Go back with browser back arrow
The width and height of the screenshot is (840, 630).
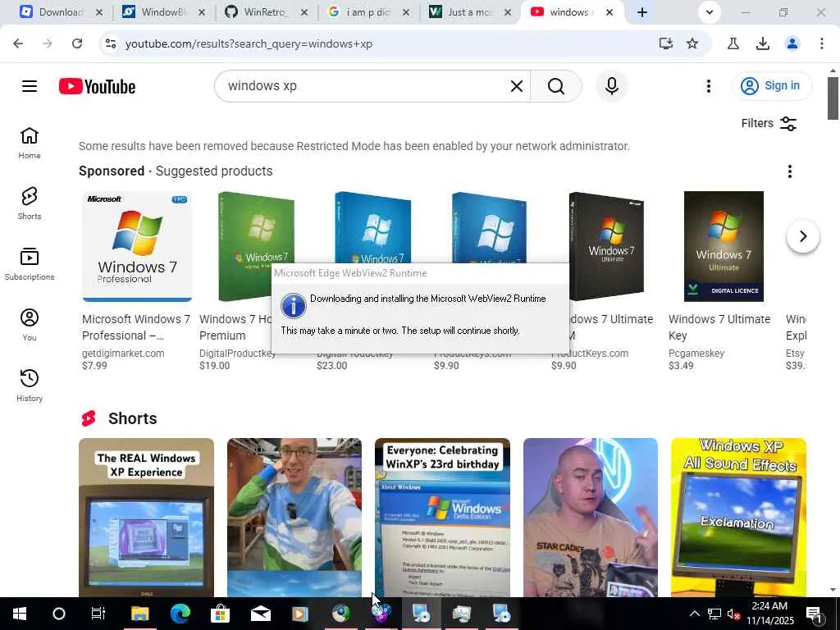(x=18, y=44)
